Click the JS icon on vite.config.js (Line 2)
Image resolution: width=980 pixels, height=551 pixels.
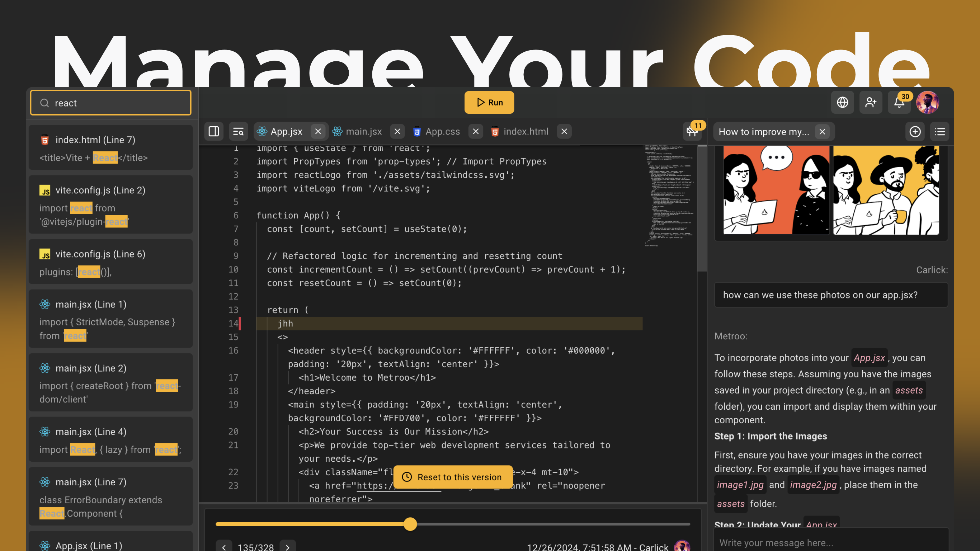point(45,190)
